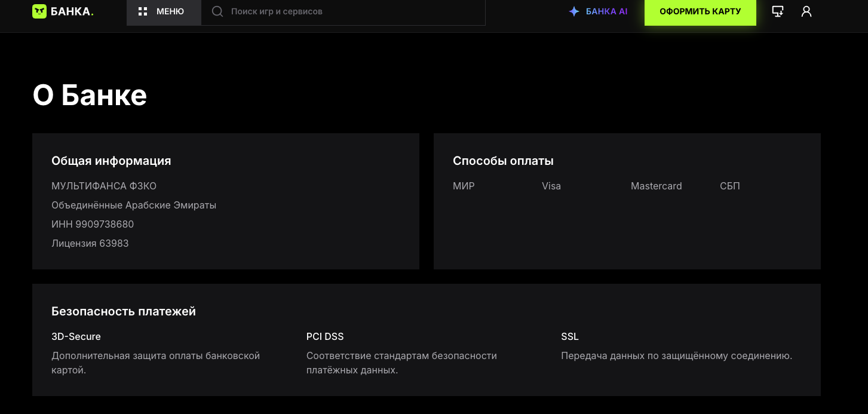
Task: Click the green Банка logo icon
Action: 39,11
